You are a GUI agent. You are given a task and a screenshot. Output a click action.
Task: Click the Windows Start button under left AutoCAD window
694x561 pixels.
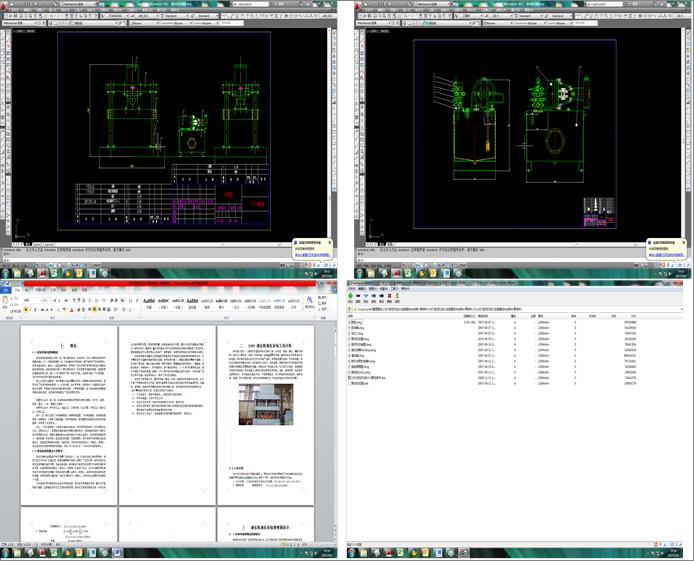[x=6, y=273]
